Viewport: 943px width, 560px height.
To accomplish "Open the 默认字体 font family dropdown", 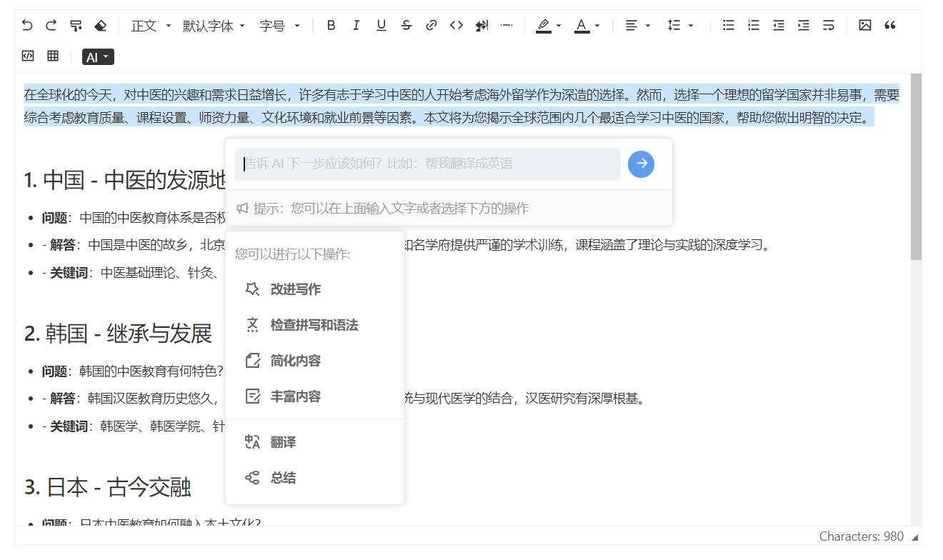I will (214, 26).
